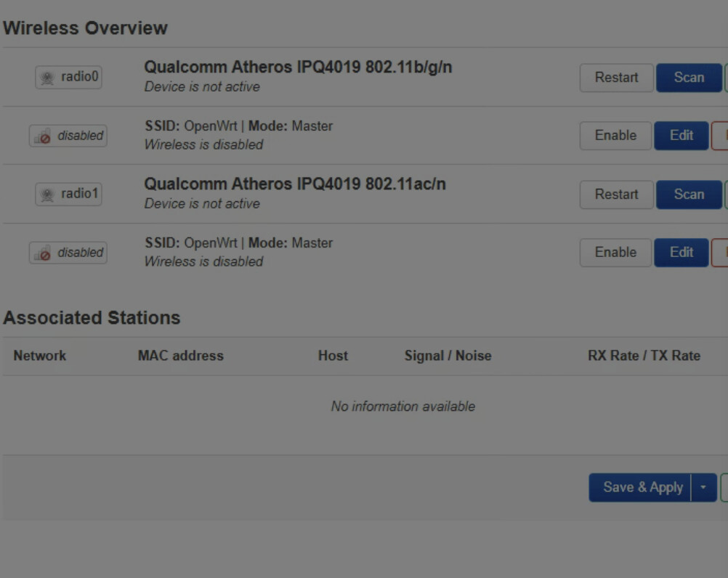
Task: Restart the radio0 802.11b/g/n device
Action: [x=616, y=78]
